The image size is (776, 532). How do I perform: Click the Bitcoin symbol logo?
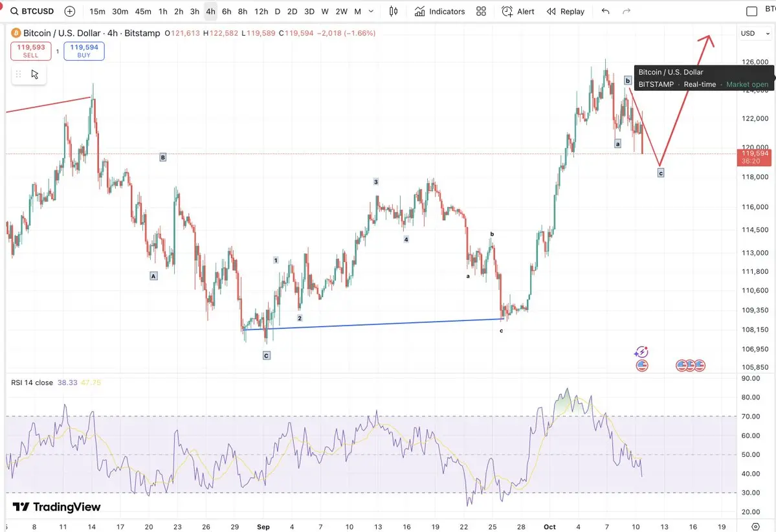coord(16,33)
